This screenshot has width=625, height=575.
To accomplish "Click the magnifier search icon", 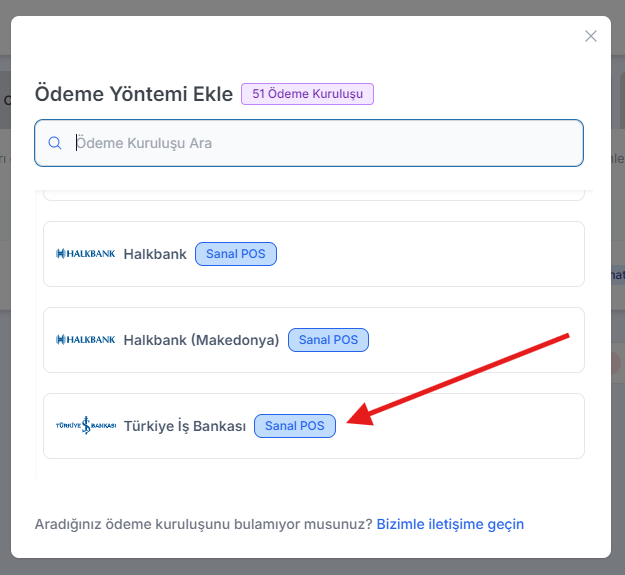I will click(55, 143).
